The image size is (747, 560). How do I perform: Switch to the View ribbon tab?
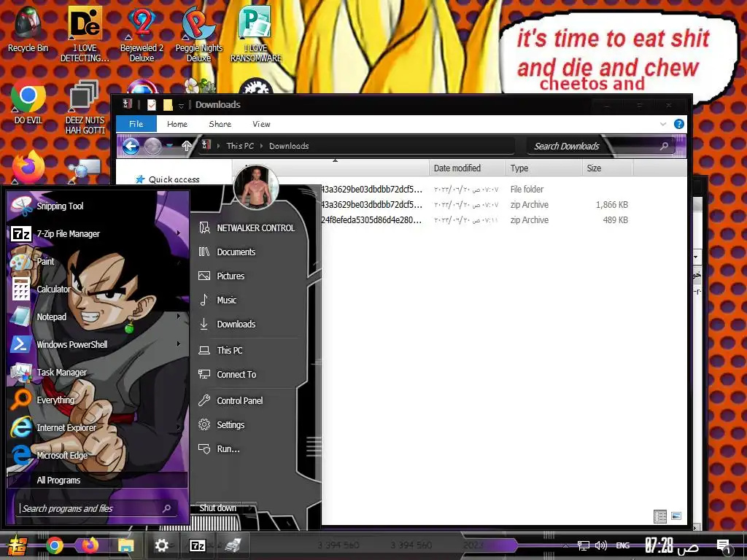pyautogui.click(x=262, y=124)
